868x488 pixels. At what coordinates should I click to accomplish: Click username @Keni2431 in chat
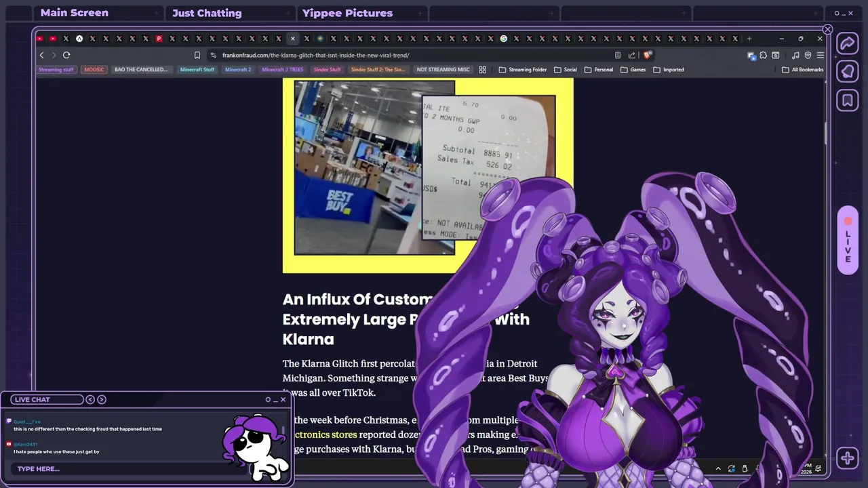pos(26,444)
